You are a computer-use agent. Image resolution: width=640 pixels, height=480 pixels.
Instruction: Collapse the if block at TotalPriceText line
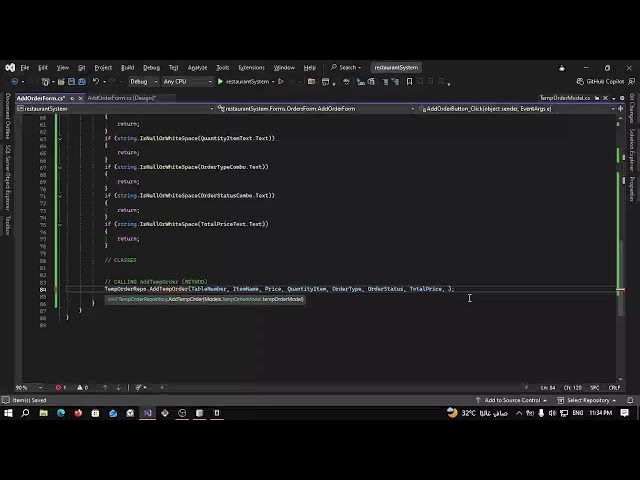pos(60,224)
